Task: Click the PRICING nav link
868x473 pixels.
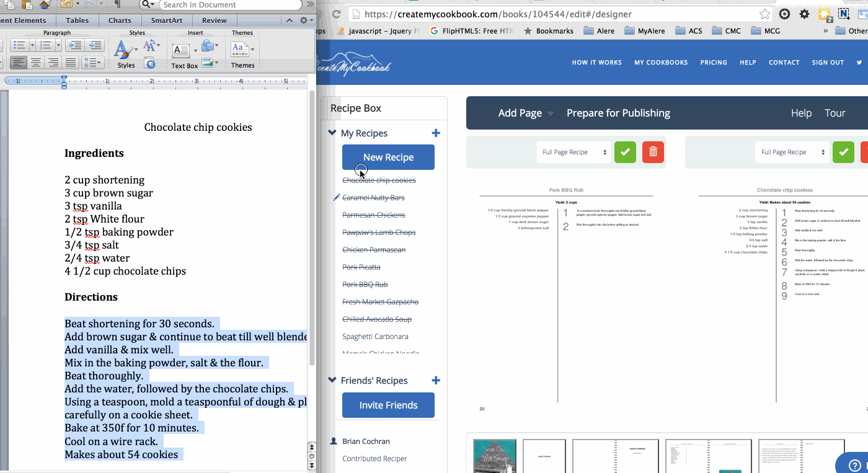Action: [x=714, y=62]
